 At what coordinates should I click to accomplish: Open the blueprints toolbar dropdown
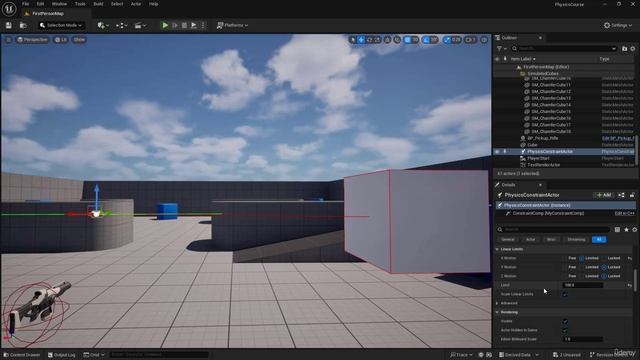click(x=121, y=25)
